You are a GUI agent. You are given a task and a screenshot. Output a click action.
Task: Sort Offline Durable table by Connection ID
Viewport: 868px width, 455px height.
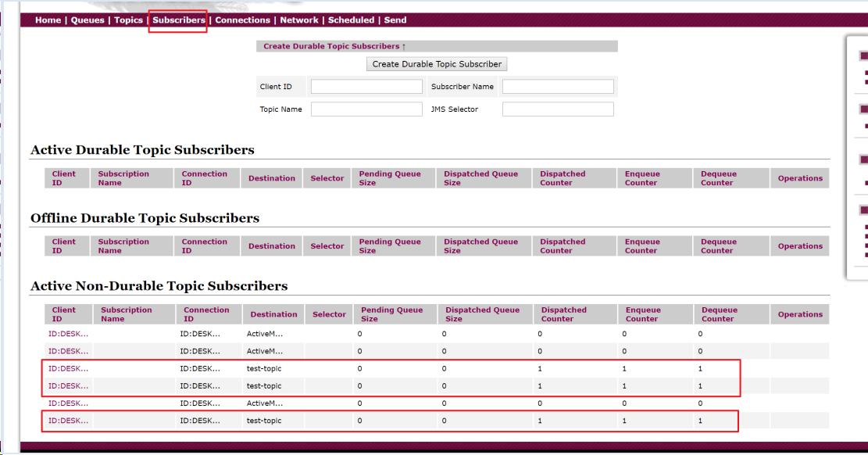pos(207,246)
